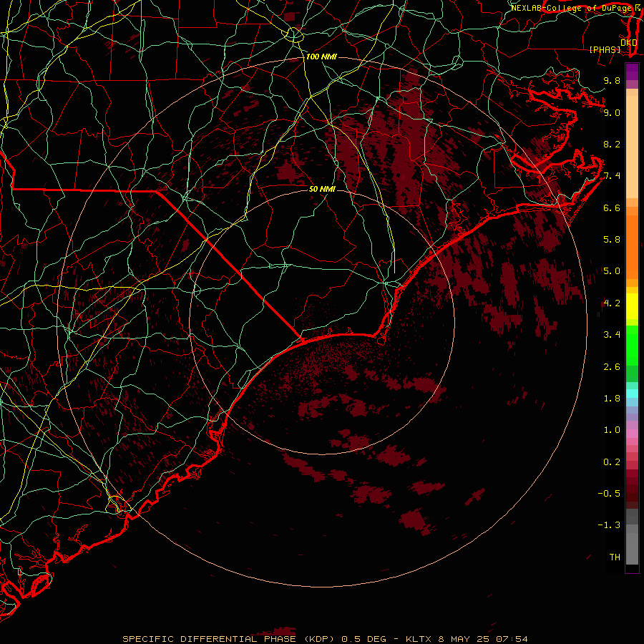The image size is (644, 644).
Task: Pick the gray swatch beside TH label
Action: tap(632, 548)
